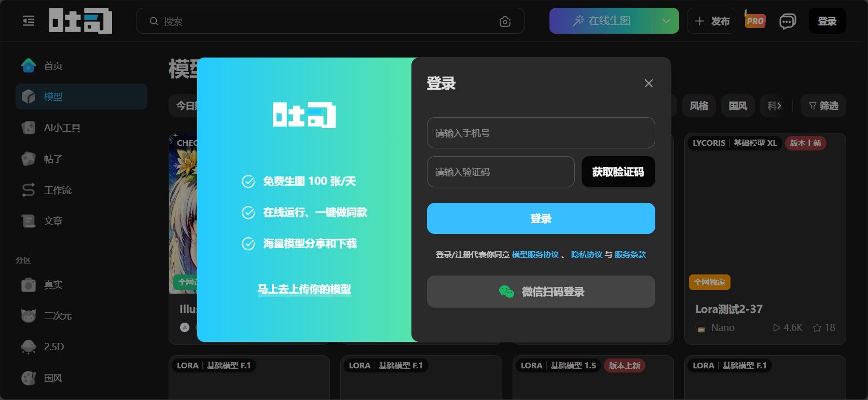The image size is (868, 400).
Task: Select the 真实 category
Action: tap(81, 284)
